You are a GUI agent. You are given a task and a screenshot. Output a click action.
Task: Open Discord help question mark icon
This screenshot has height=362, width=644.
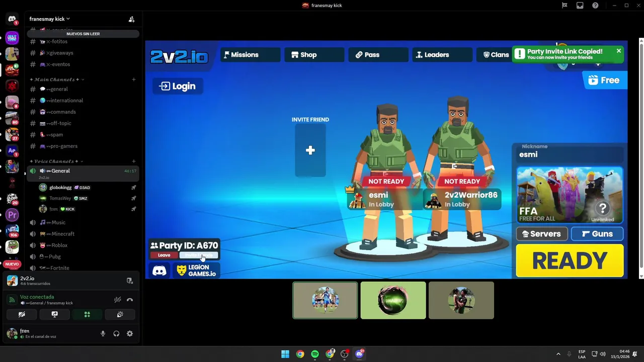point(595,6)
